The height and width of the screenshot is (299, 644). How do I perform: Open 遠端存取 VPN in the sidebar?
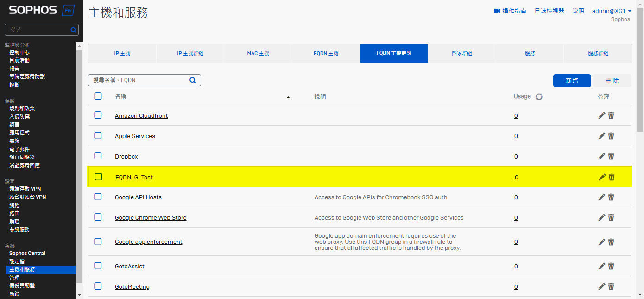[25, 189]
